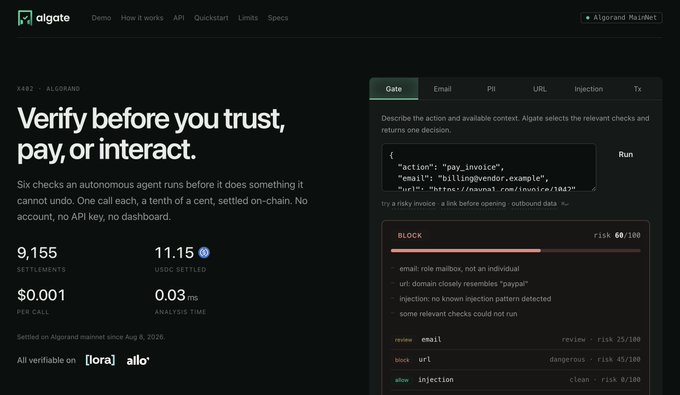Click the email result row
Screen dimensions: 680x395
pos(515,340)
